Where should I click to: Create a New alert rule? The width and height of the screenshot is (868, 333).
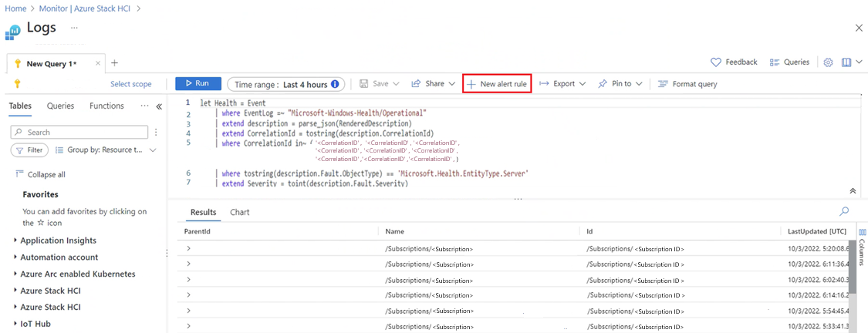tap(497, 84)
